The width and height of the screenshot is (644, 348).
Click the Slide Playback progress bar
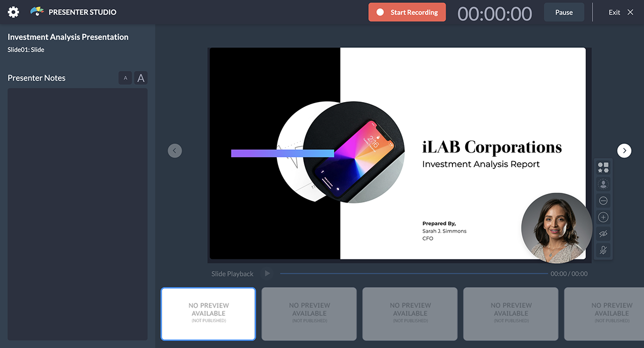tap(413, 273)
